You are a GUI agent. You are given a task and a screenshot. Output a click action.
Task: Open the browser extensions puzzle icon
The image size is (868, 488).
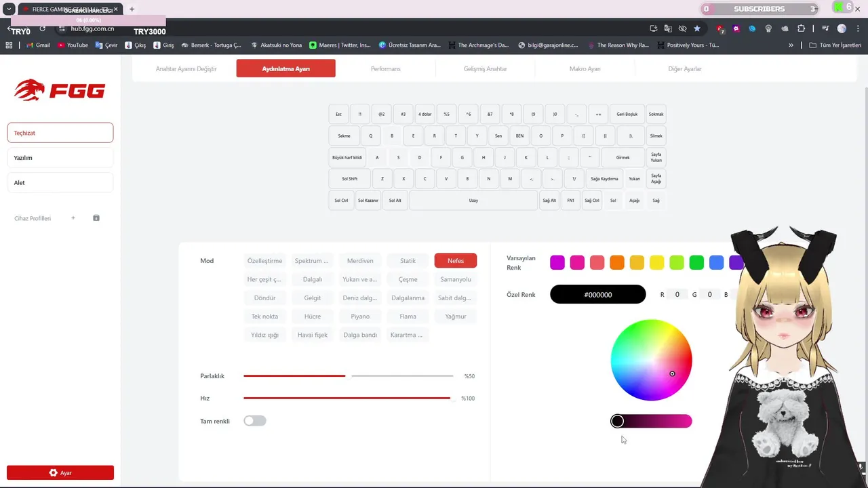coord(802,28)
